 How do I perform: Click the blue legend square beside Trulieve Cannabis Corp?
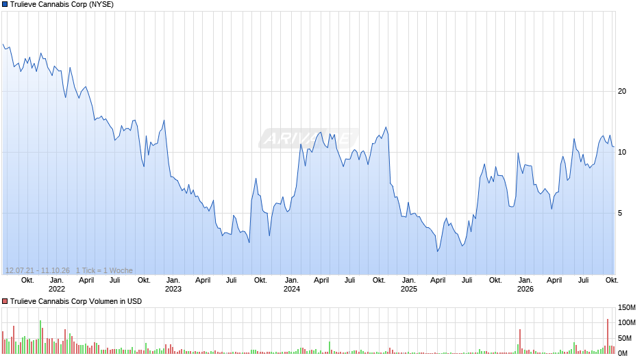tap(5, 5)
